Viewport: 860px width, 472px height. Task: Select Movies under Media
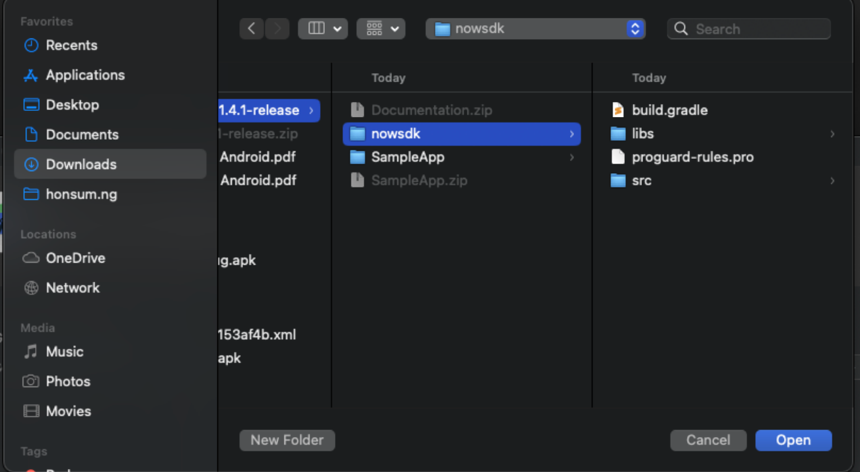pos(110,411)
